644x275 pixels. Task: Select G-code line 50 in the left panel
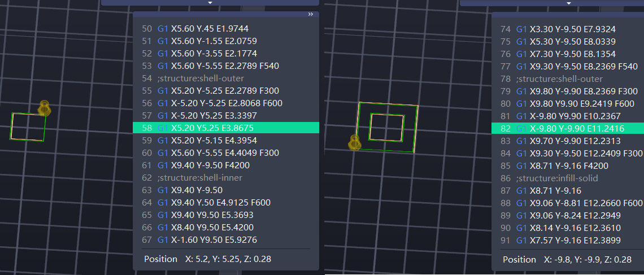tap(202, 29)
